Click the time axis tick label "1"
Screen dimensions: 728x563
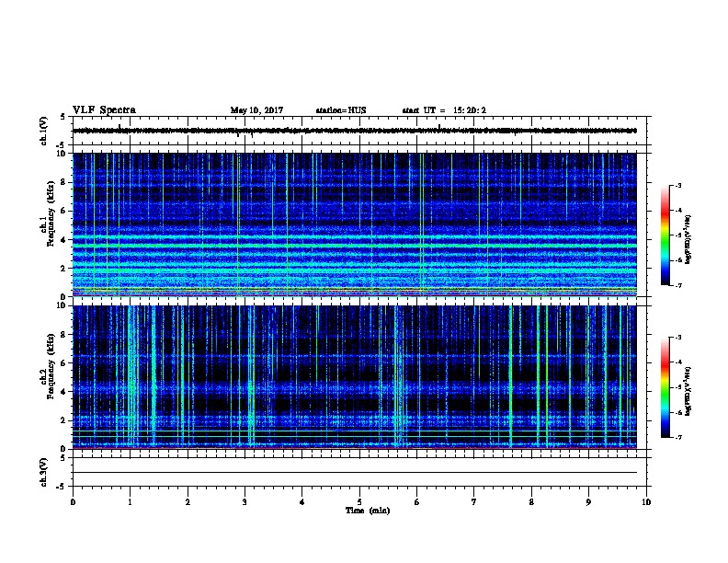tap(130, 502)
